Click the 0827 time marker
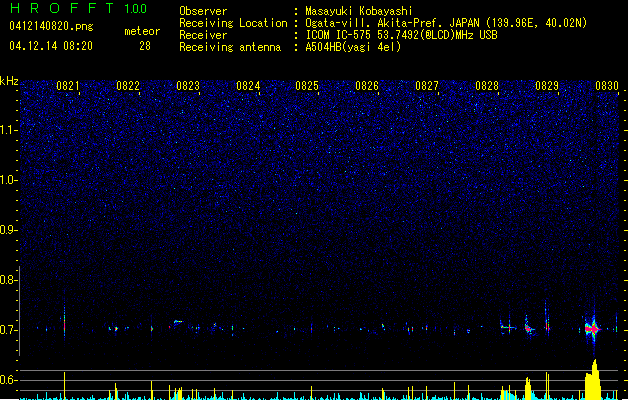The width and height of the screenshot is (629, 400). coord(427,86)
